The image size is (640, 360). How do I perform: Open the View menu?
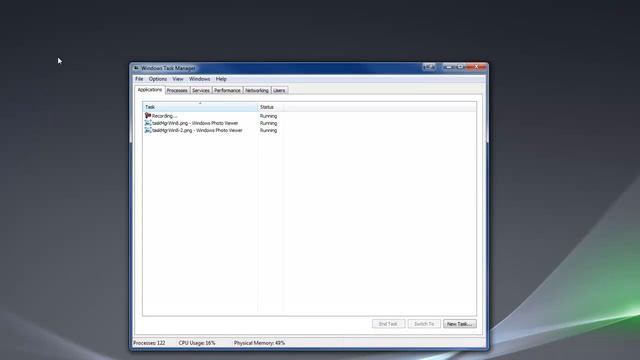178,79
